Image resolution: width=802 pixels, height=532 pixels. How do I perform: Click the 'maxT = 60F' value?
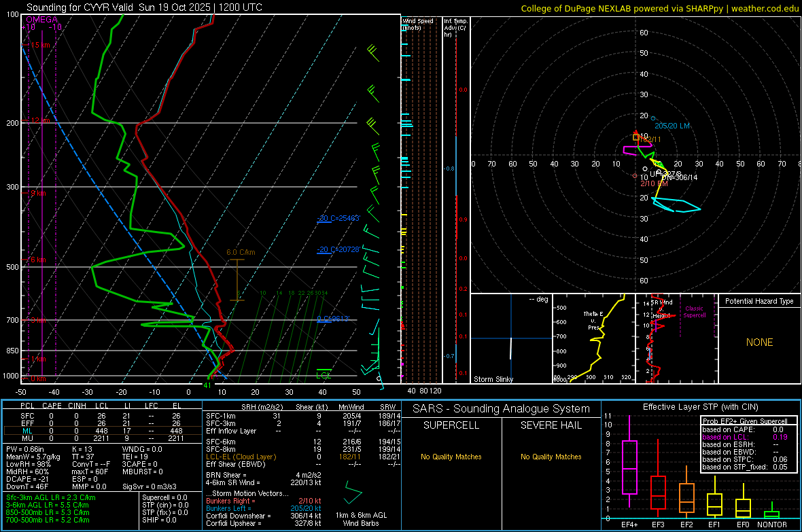(x=90, y=472)
